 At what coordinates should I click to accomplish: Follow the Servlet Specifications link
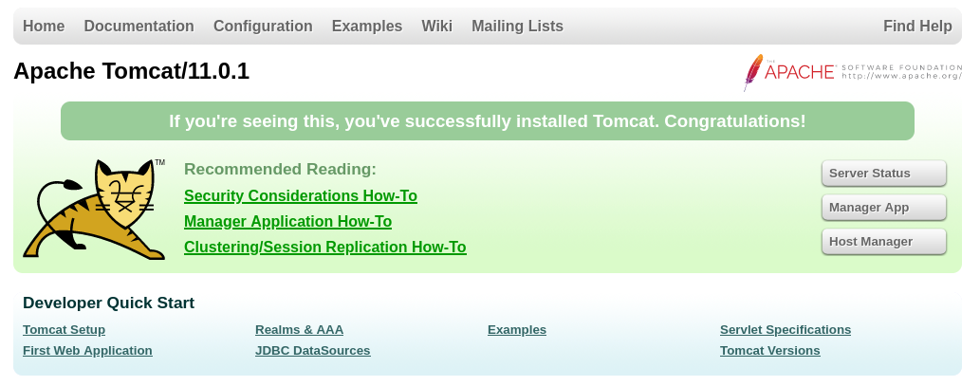point(786,330)
